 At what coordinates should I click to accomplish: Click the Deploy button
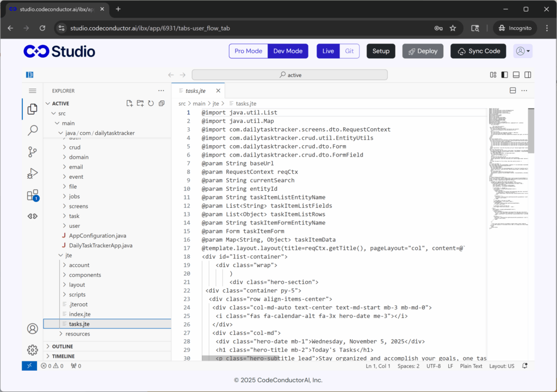pos(423,51)
